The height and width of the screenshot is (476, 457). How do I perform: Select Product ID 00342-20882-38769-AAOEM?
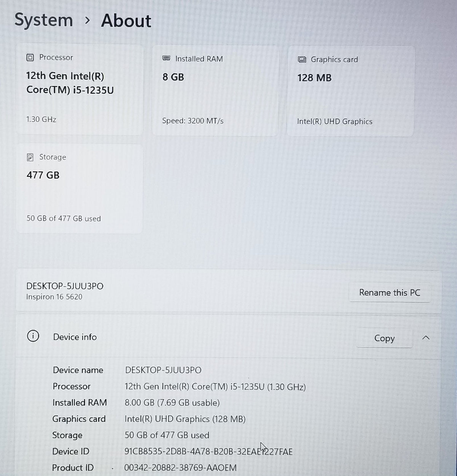point(181,468)
